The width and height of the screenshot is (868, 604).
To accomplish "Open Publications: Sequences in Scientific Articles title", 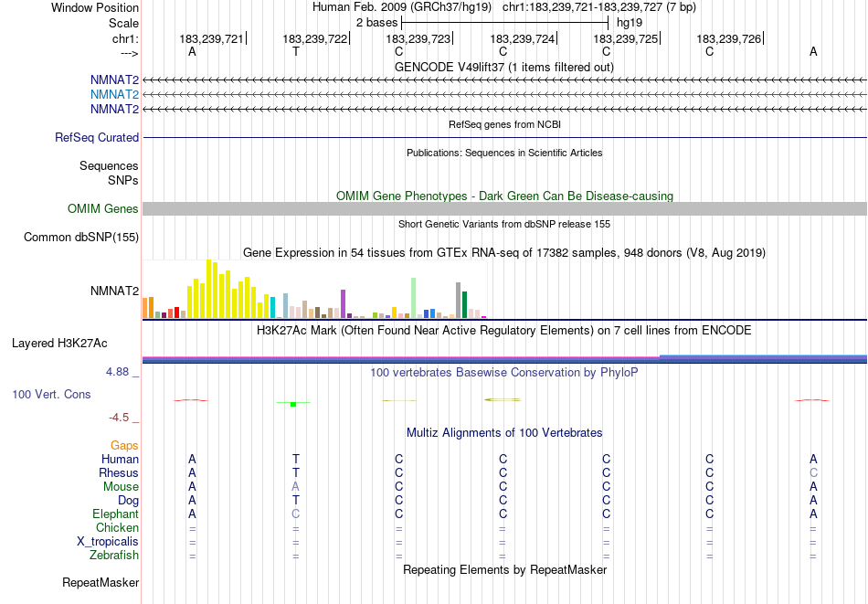I will (504, 153).
